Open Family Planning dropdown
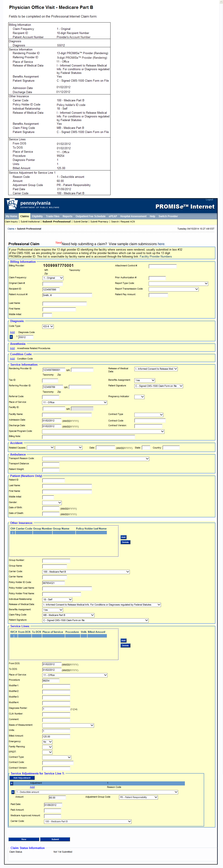The width and height of the screenshot is (223, 868). [47, 747]
